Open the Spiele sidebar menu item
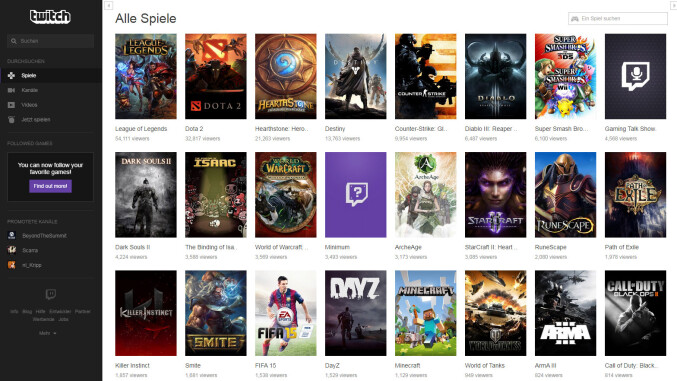 [x=51, y=76]
